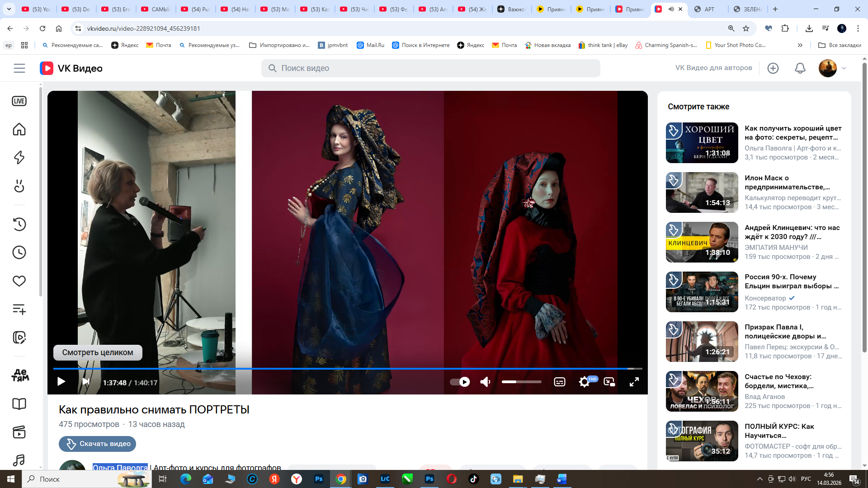Go to Home via sidebar house icon
Image resolution: width=868 pixels, height=488 pixels.
[19, 129]
